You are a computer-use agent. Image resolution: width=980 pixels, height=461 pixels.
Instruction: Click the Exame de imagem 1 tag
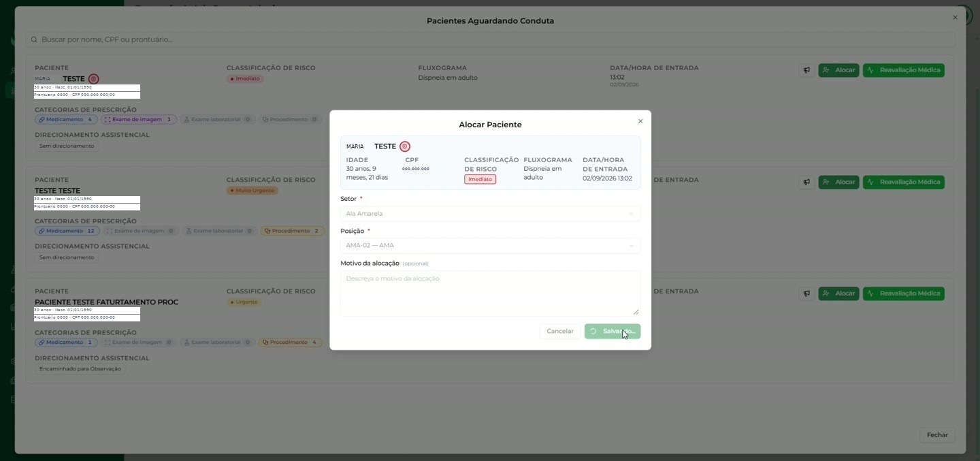(139, 120)
